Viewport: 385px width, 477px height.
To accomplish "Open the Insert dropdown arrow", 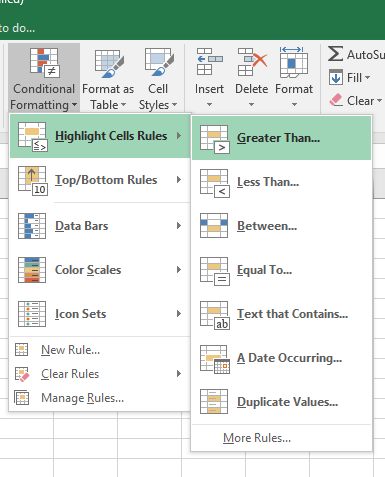I will tap(209, 104).
